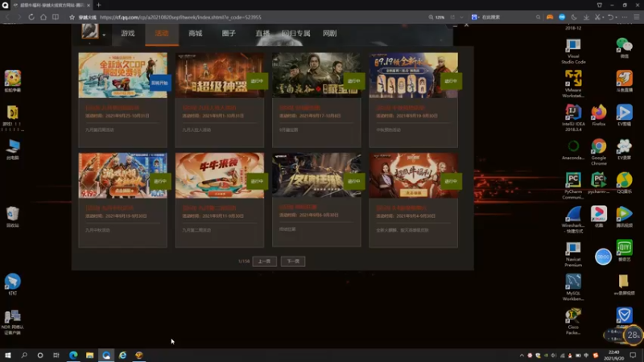Select the 活动 tab

pos(162,33)
